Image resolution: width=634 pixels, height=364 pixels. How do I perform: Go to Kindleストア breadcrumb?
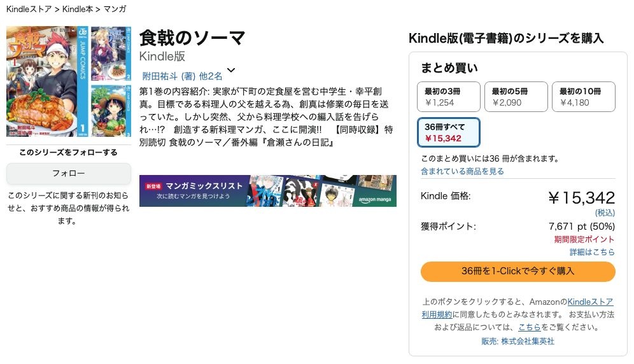coord(29,9)
